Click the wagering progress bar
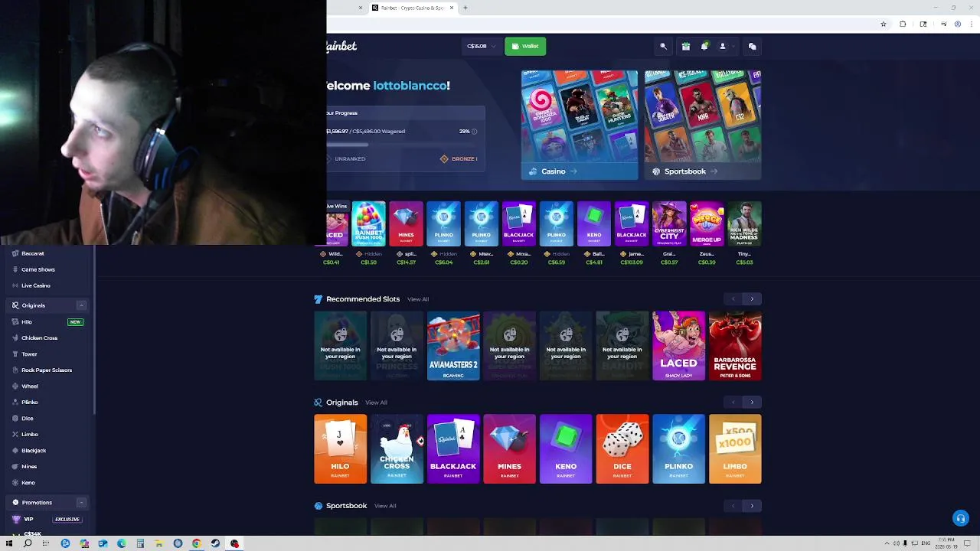 [402, 144]
